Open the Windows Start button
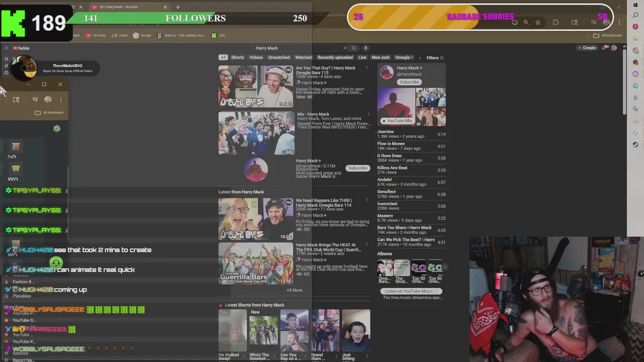This screenshot has width=644, height=362. click(635, 6)
